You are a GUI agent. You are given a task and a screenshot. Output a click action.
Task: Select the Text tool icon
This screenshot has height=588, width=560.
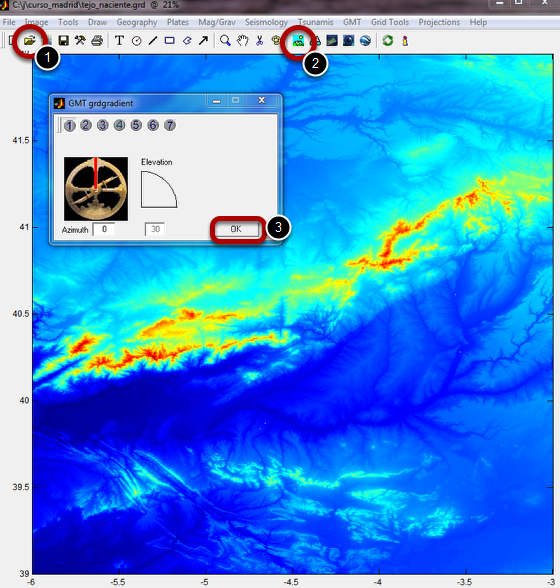(x=119, y=40)
